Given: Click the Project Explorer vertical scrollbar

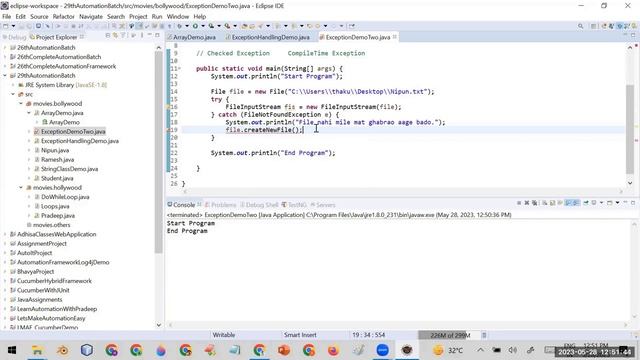Looking at the screenshot, I should coord(158,151).
